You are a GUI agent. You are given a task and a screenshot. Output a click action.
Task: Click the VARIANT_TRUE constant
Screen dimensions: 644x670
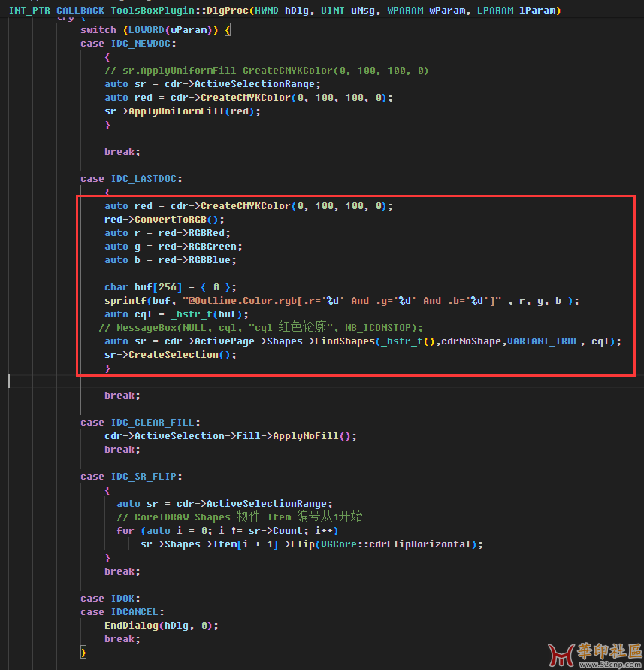543,341
